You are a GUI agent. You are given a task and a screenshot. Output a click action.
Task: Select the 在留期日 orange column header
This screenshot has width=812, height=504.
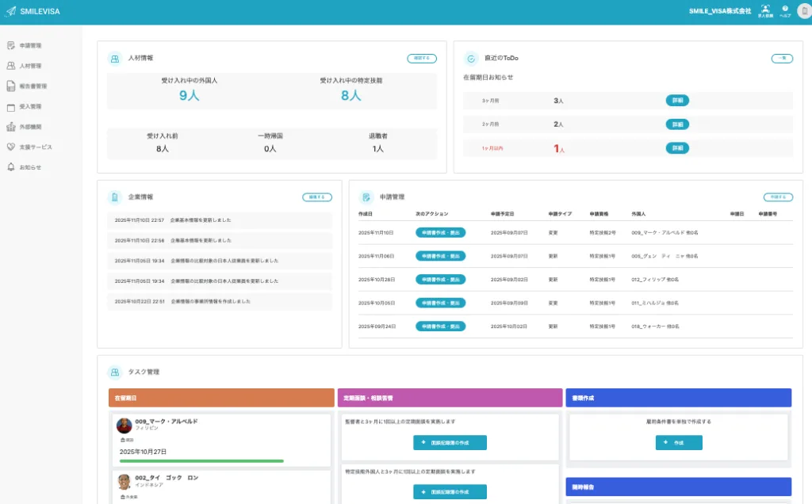tap(221, 397)
